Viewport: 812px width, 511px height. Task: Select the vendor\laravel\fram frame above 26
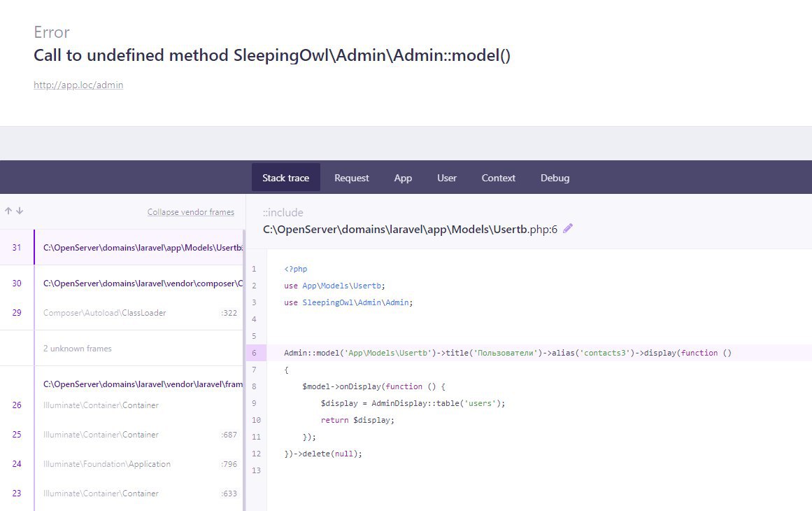(x=143, y=384)
